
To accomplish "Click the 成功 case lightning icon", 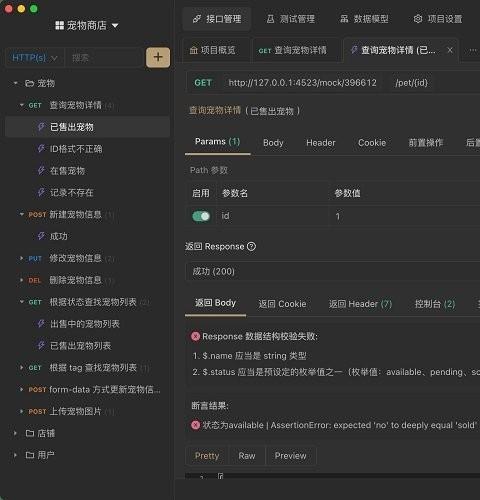I will pyautogui.click(x=41, y=236).
